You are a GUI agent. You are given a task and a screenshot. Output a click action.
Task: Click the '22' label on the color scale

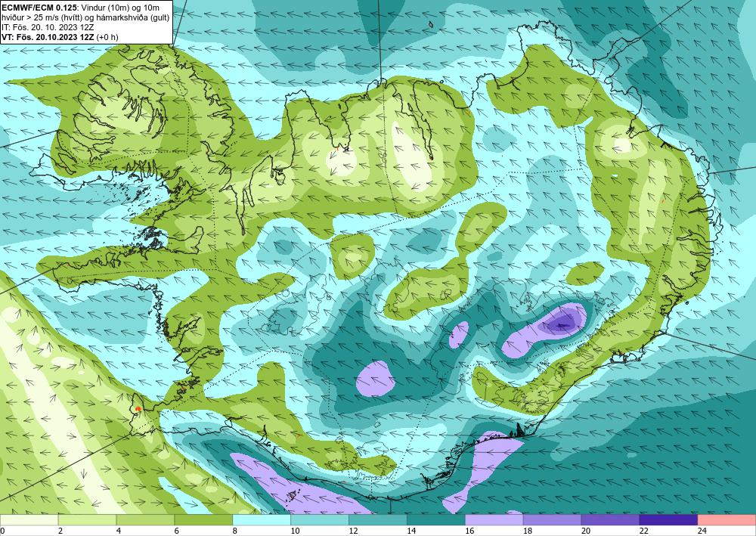(643, 531)
